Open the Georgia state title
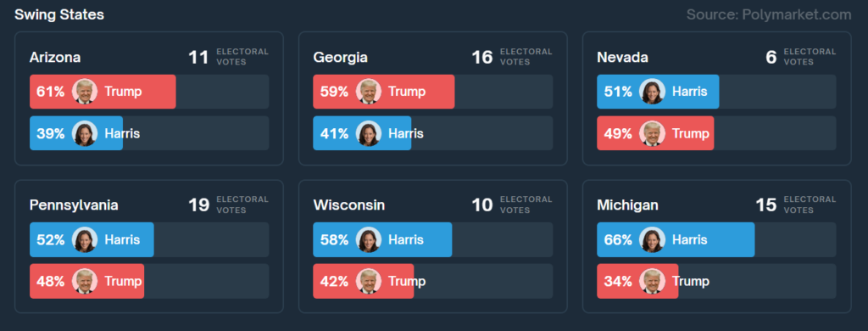The image size is (868, 331). [341, 58]
